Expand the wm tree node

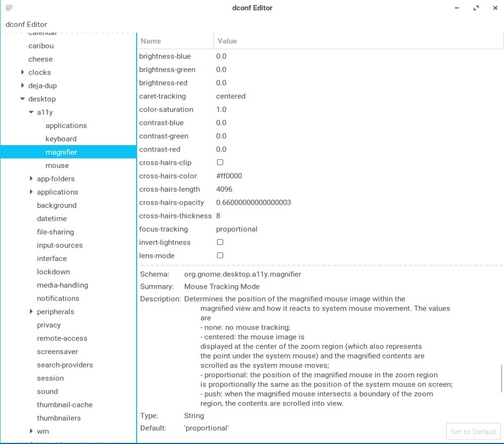pyautogui.click(x=31, y=431)
